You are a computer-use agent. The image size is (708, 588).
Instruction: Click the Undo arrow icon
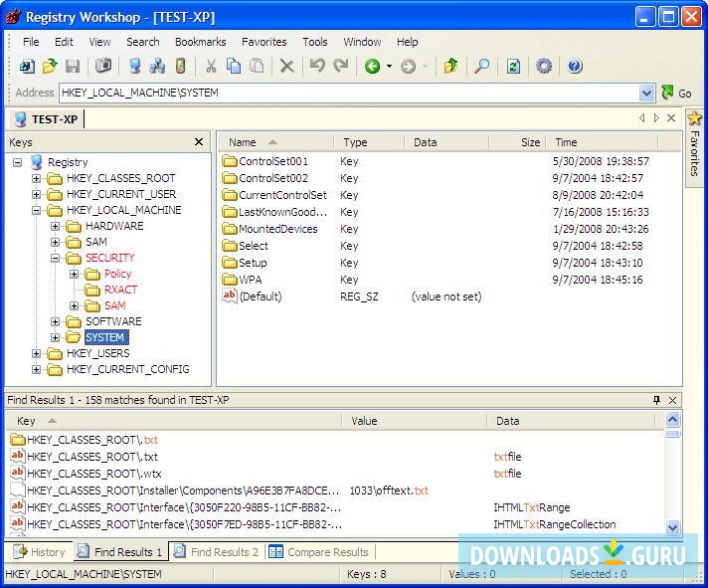(316, 67)
